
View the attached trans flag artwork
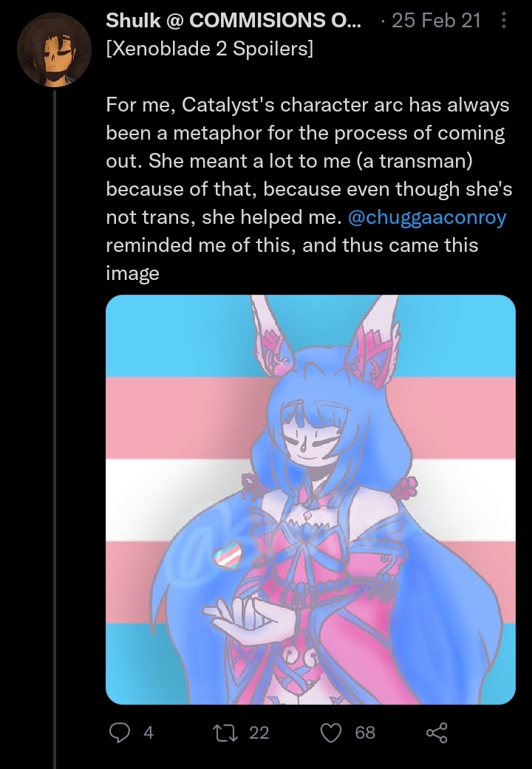tap(310, 499)
